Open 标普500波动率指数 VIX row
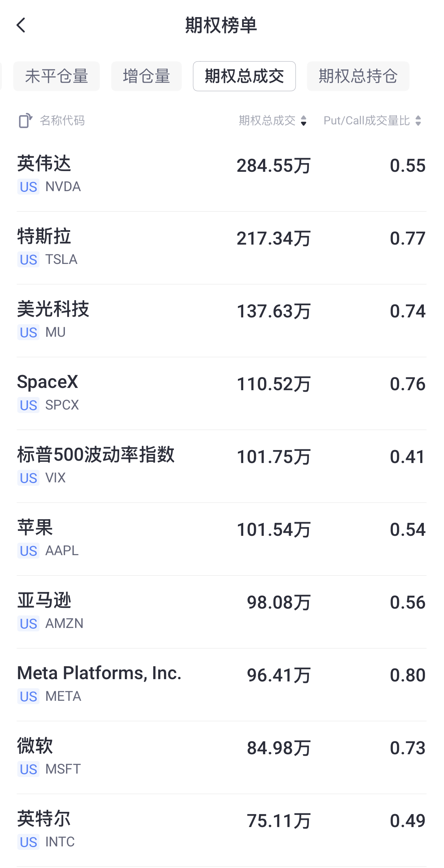This screenshot has width=444, height=868. tap(222, 466)
